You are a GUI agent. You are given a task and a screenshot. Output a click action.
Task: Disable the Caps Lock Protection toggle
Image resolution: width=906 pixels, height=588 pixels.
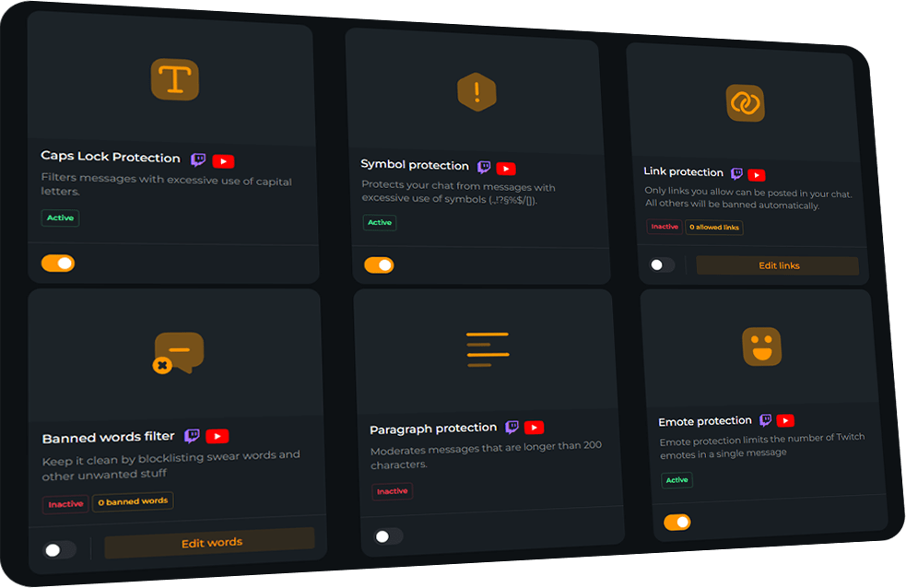tap(58, 264)
